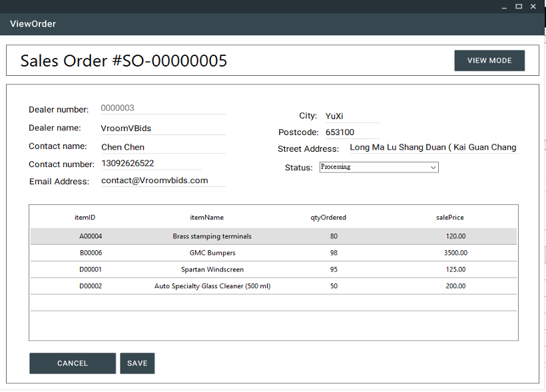The height and width of the screenshot is (392, 546).
Task: Click the VIEW MODE button
Action: pos(489,61)
